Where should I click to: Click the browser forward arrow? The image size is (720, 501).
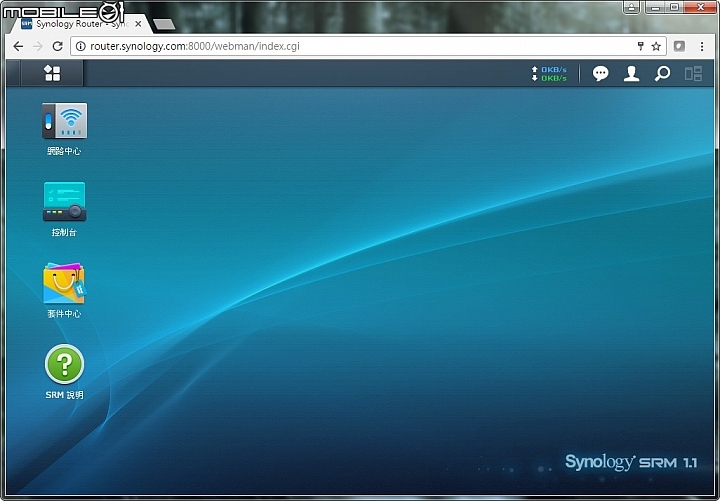tap(38, 46)
